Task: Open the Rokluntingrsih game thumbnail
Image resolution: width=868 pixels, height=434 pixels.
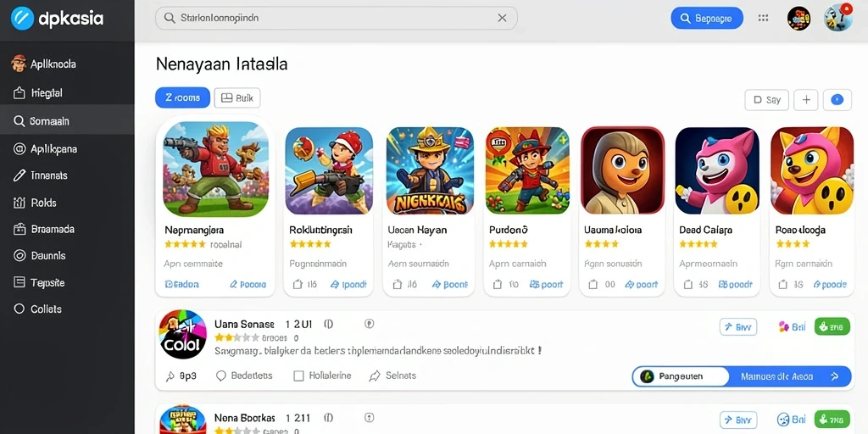Action: [x=329, y=170]
